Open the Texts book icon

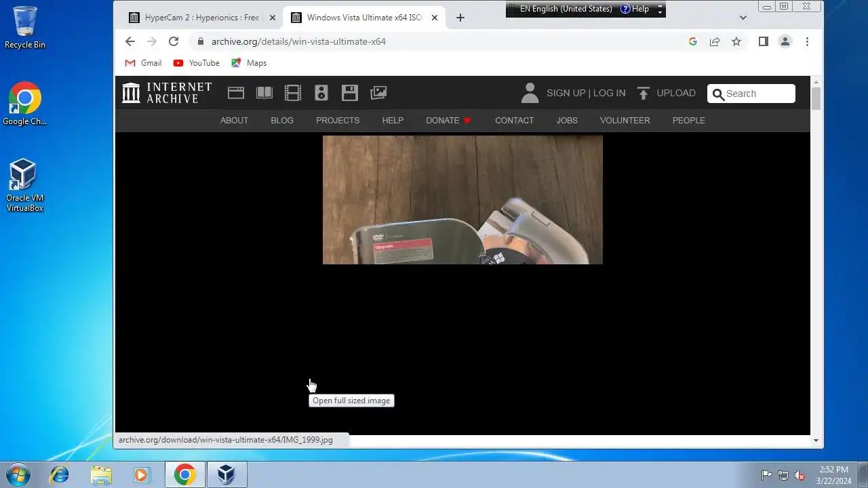[264, 93]
